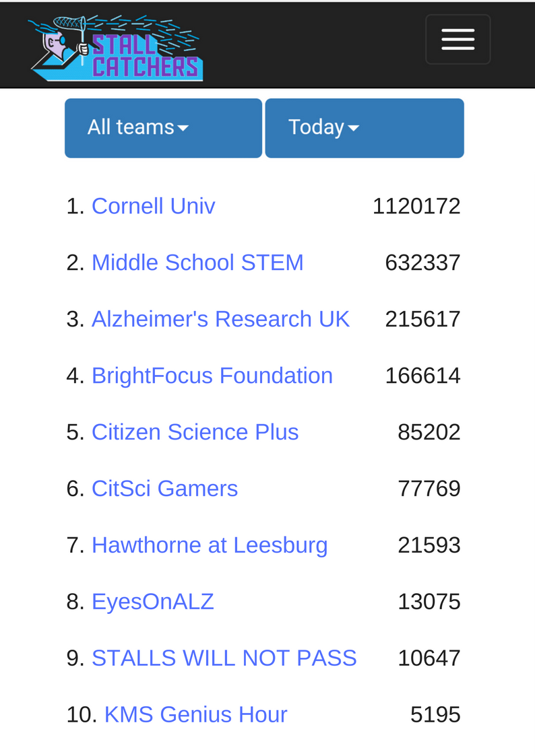Select the EyesOnALZ team link
The width and height of the screenshot is (535, 756).
(x=152, y=602)
